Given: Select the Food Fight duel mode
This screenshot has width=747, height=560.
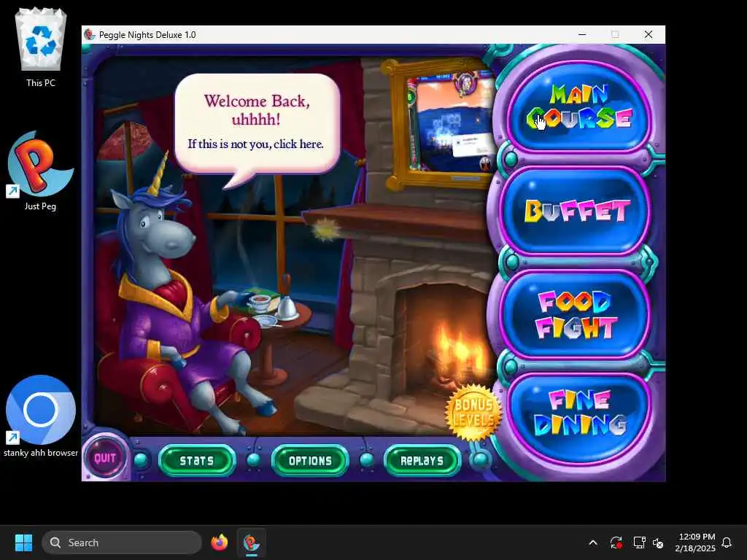Looking at the screenshot, I should coord(576,314).
